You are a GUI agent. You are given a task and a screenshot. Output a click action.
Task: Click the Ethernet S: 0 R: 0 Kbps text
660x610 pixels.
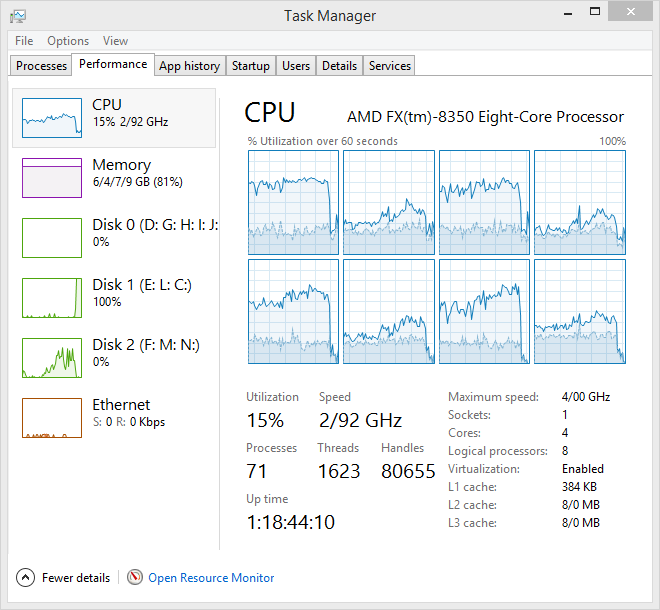click(129, 422)
